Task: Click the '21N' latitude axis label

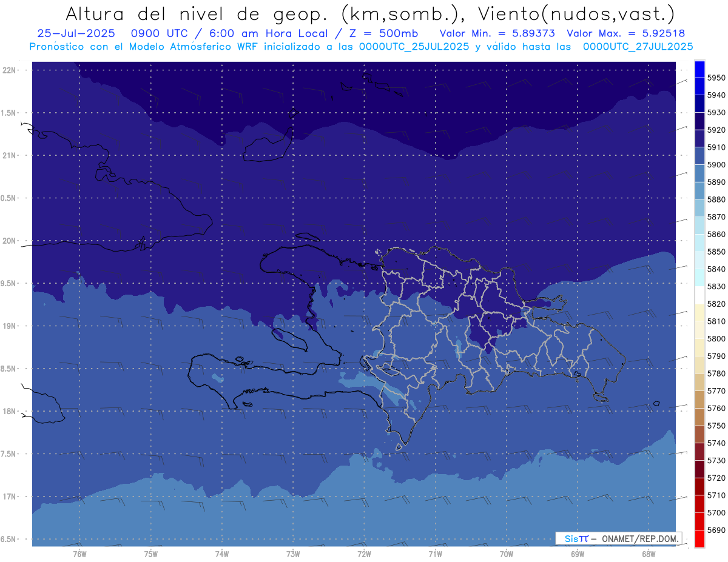Action: [9, 155]
